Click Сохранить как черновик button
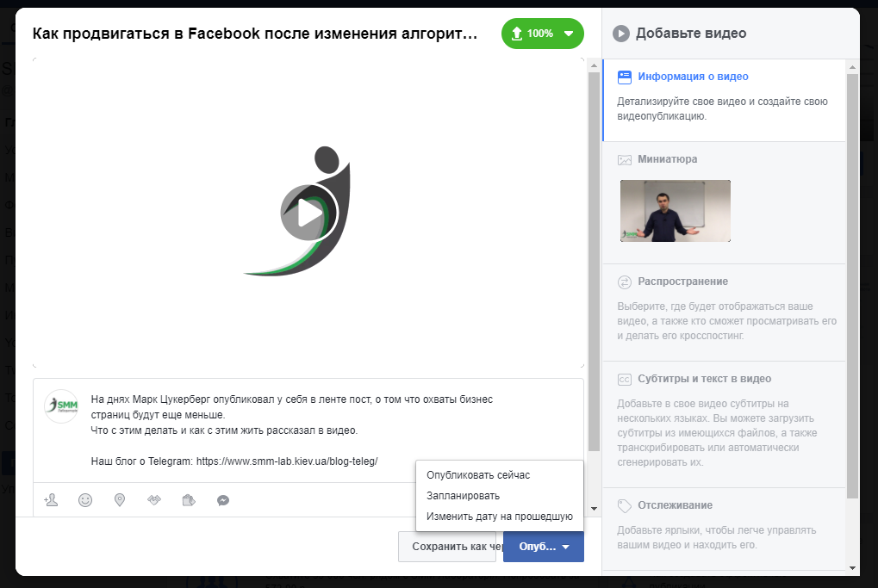 coord(447,547)
